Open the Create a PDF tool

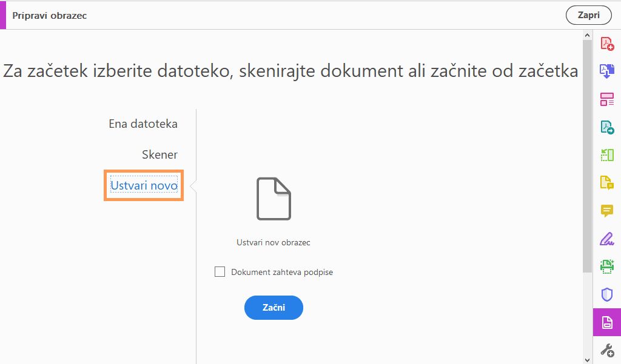coord(607,43)
